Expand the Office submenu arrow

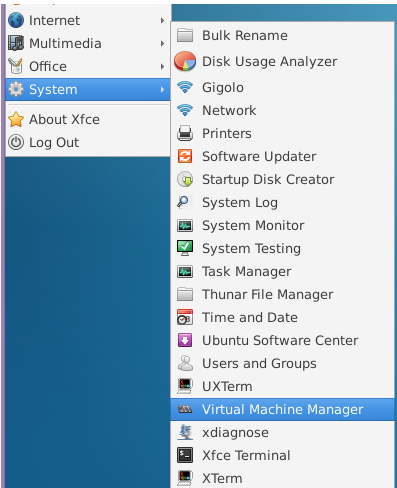162,66
